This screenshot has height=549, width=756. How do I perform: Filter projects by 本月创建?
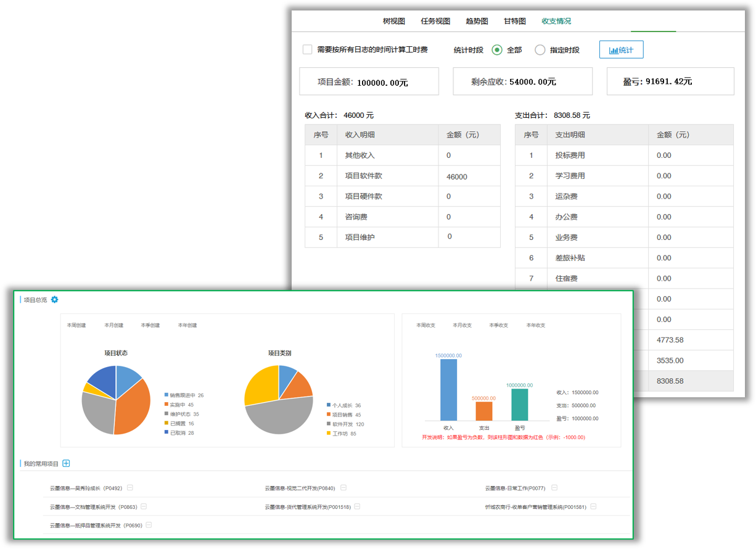point(113,325)
